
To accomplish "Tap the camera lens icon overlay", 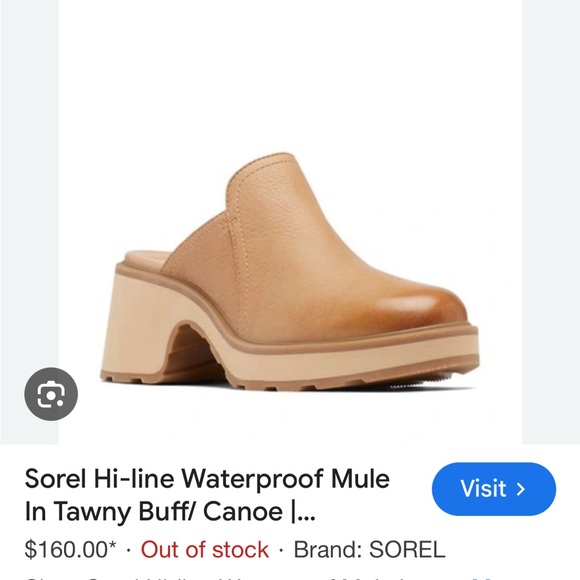I will click(51, 394).
